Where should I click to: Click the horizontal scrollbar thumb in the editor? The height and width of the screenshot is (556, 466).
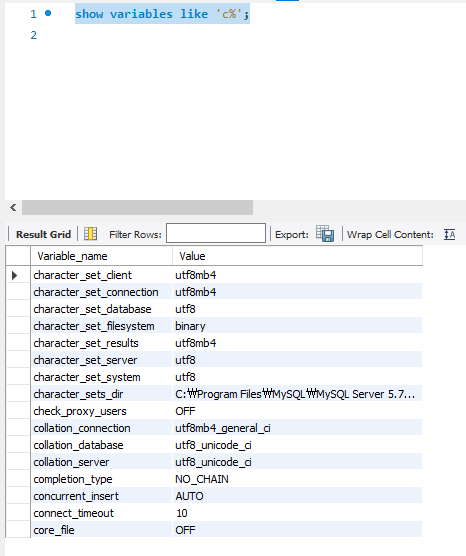[138, 207]
